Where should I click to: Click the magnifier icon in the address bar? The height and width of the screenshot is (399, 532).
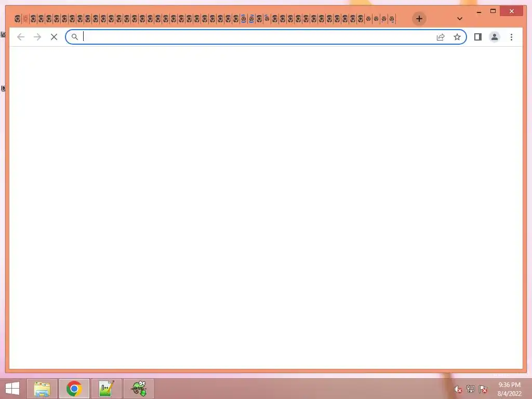[x=75, y=37]
